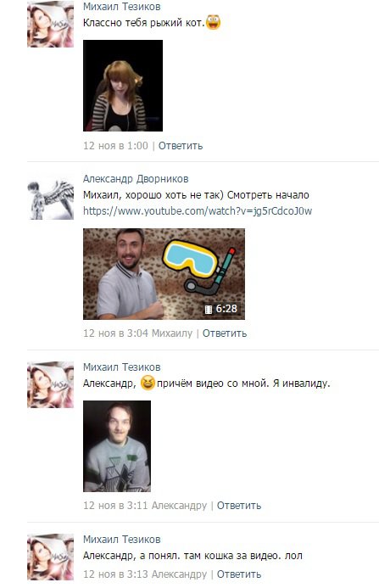The height and width of the screenshot is (588, 379).
Task: Open the red-haired girl photo attachment
Action: click(x=123, y=86)
